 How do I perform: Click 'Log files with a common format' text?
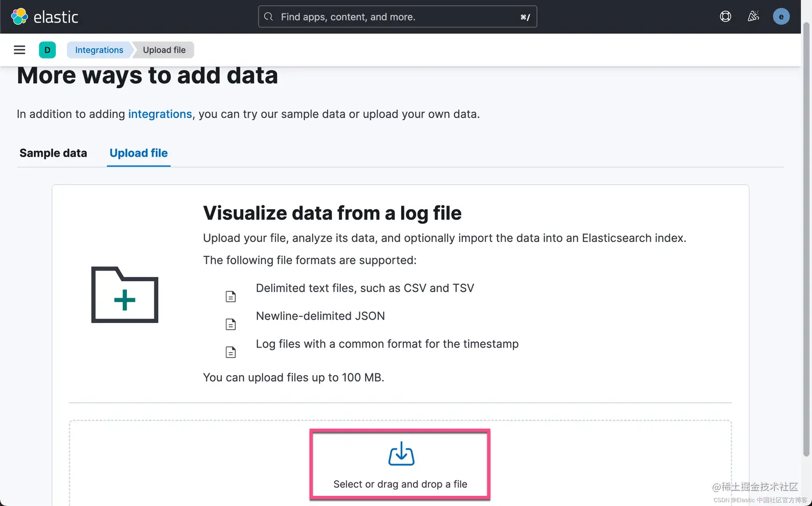387,344
